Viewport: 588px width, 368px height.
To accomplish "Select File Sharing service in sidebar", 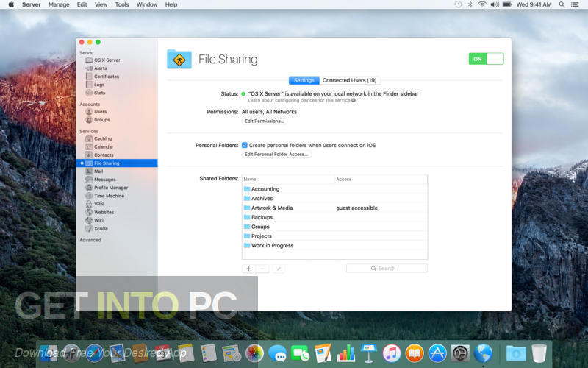I will [x=117, y=163].
